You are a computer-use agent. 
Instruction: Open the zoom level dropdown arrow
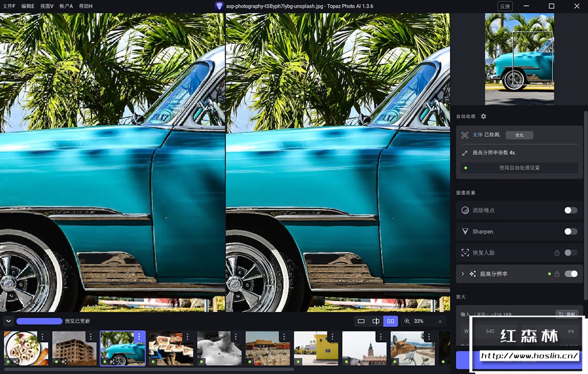click(440, 321)
